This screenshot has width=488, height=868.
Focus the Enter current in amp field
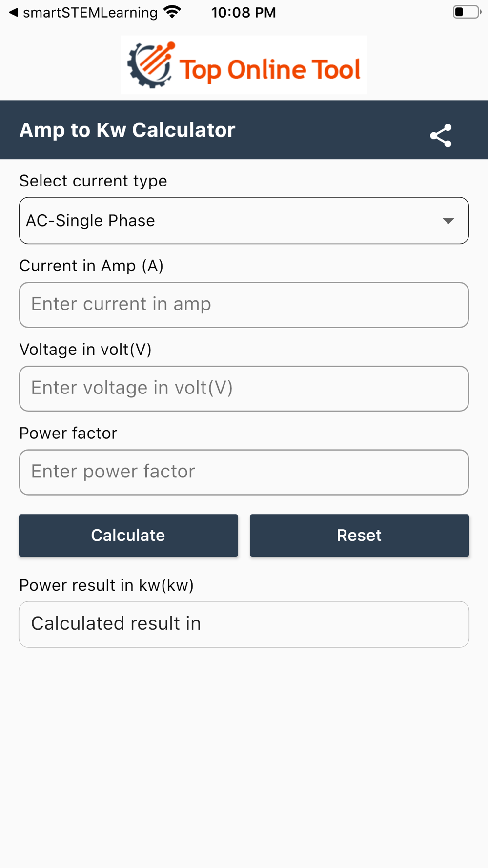(244, 305)
